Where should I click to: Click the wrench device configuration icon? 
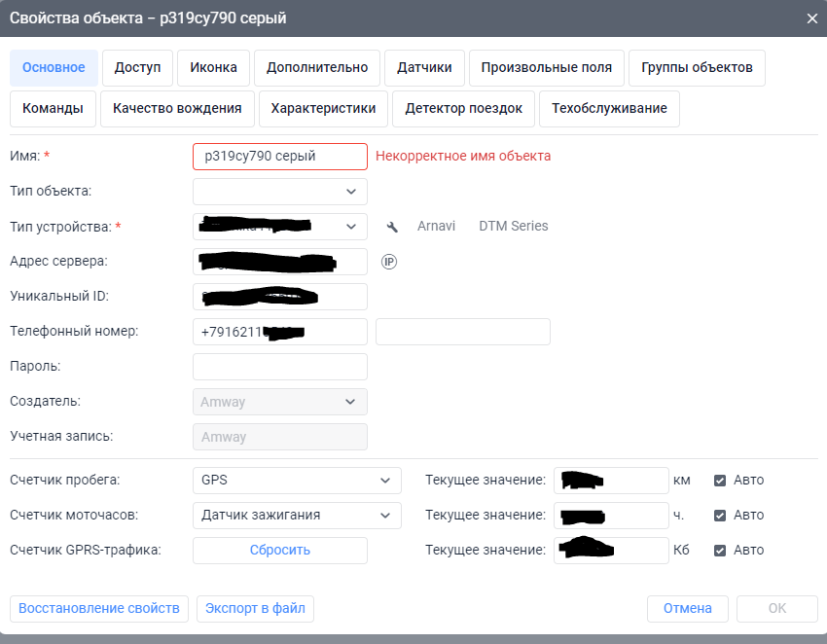(392, 227)
